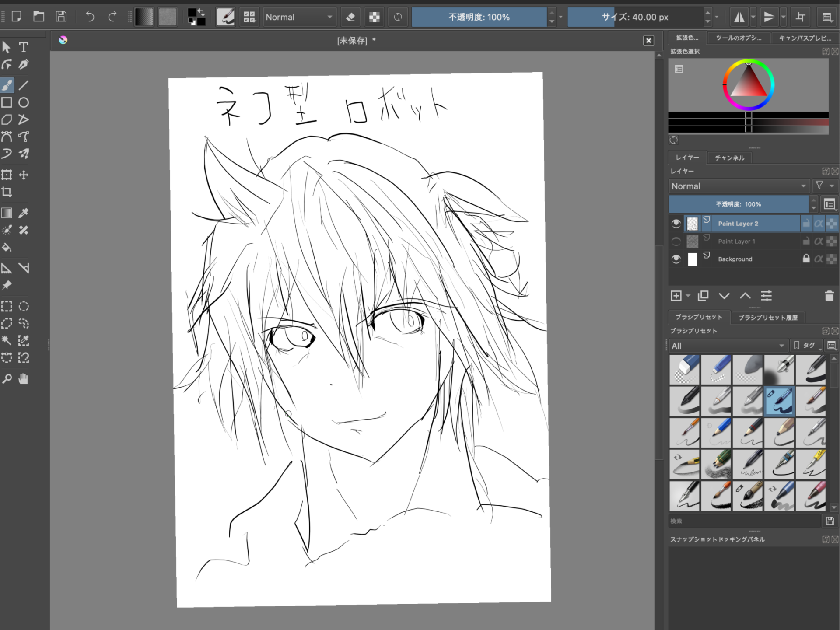Activate the Pan tool

click(24, 378)
